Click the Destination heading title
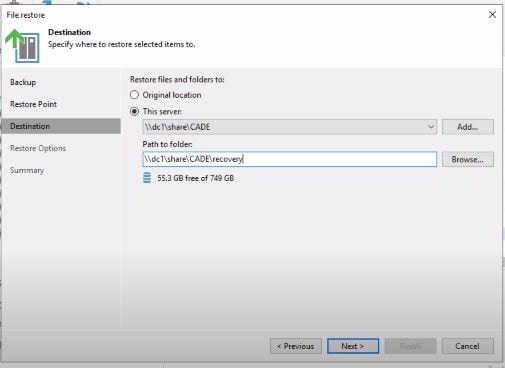Viewport: 505px width, 368px height. (x=69, y=32)
